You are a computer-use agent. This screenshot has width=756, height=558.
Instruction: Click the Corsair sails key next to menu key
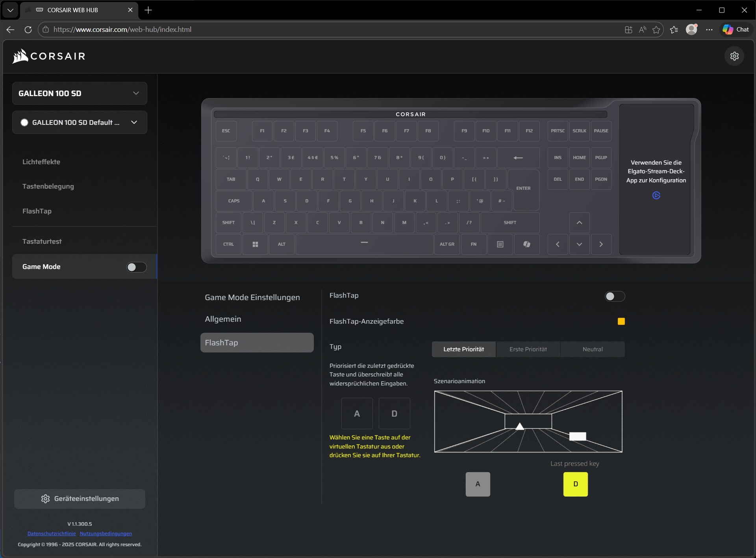pyautogui.click(x=526, y=244)
